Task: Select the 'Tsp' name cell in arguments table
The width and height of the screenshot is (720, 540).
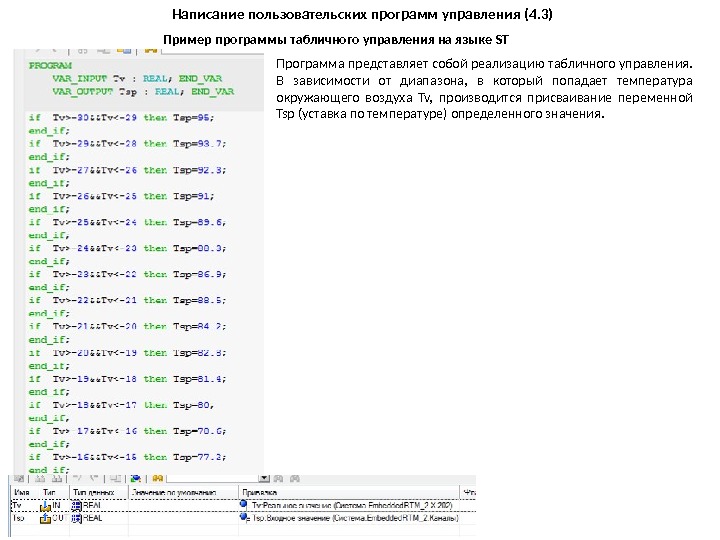Action: (18, 518)
